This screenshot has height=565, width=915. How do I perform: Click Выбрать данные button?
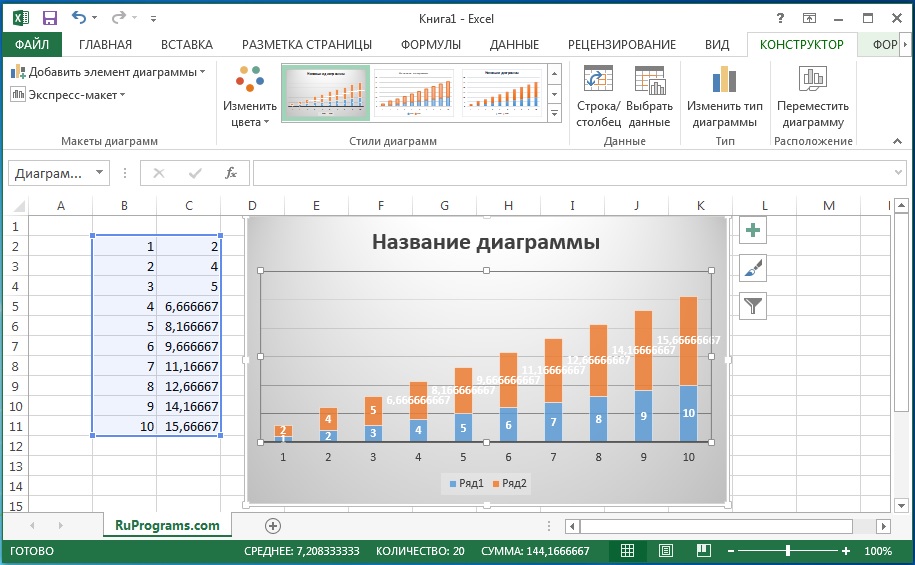click(649, 97)
